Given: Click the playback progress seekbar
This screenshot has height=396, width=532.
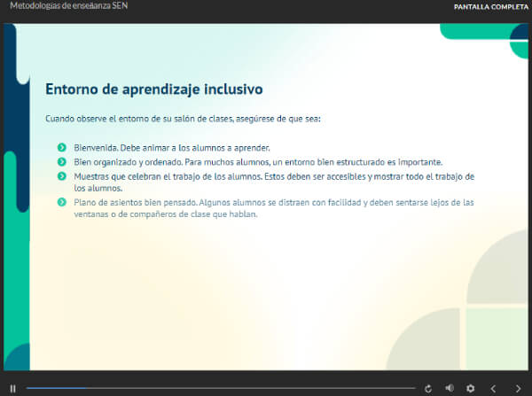Looking at the screenshot, I should (221, 388).
